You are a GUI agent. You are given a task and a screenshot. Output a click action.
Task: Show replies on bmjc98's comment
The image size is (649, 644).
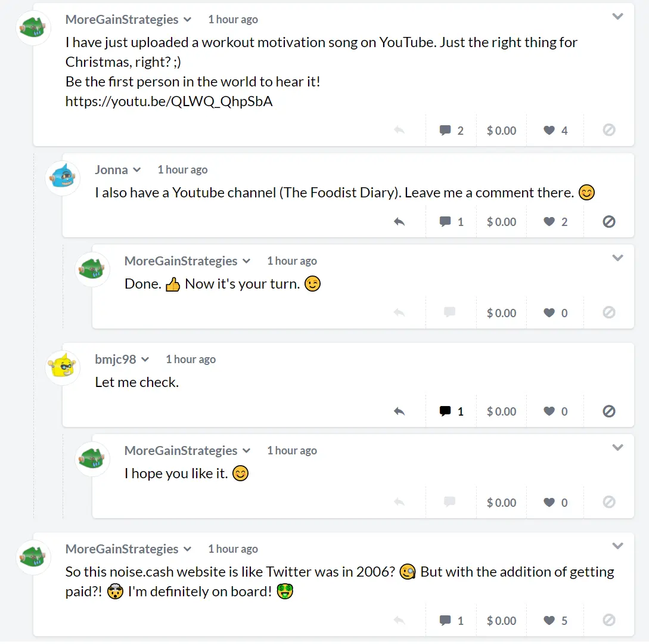point(451,411)
